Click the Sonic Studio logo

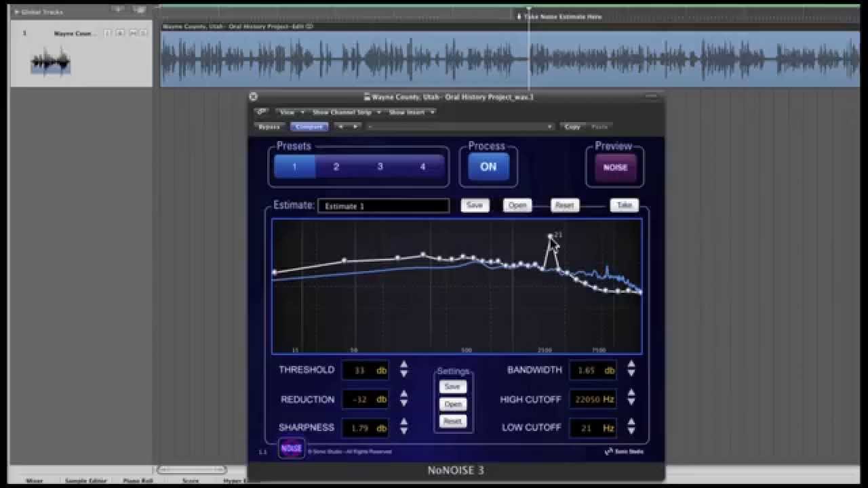pos(624,451)
